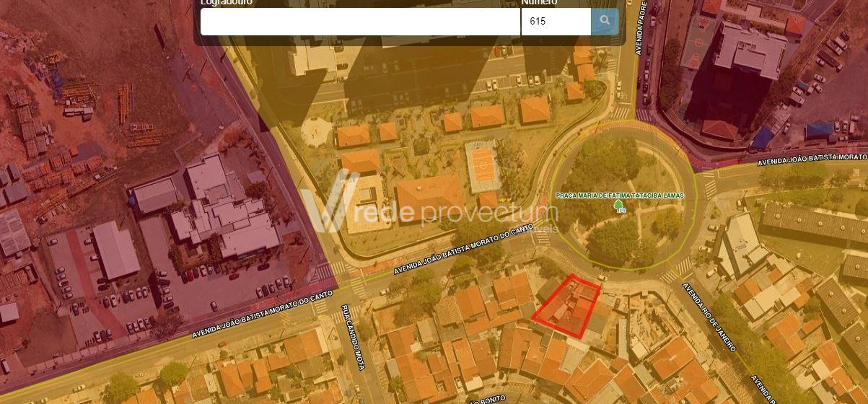
Task: Click the Avenida Padre label near the top
Action: (639, 27)
